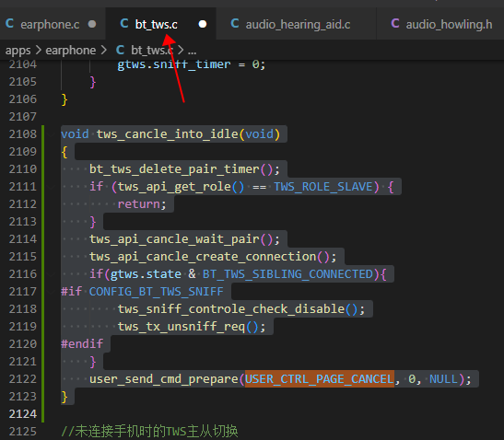Click the unsaved dot on earphone.c tab
Viewport: 504px width, 440px height.
point(92,25)
